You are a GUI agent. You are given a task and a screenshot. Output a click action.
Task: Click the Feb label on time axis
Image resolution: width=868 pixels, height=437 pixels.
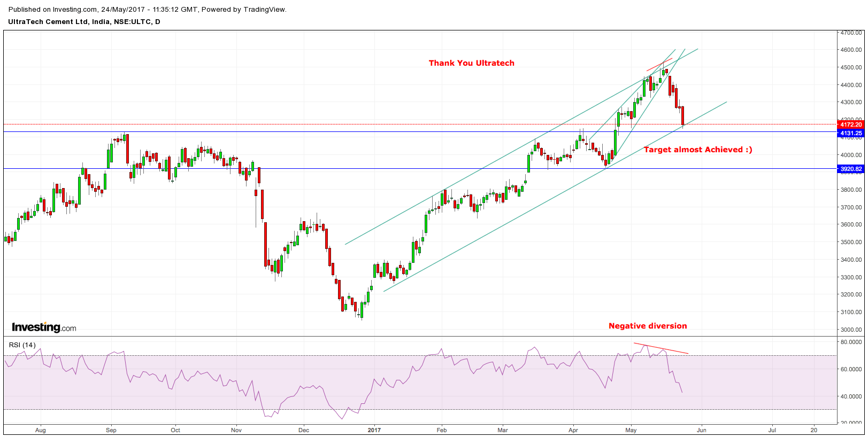click(442, 430)
